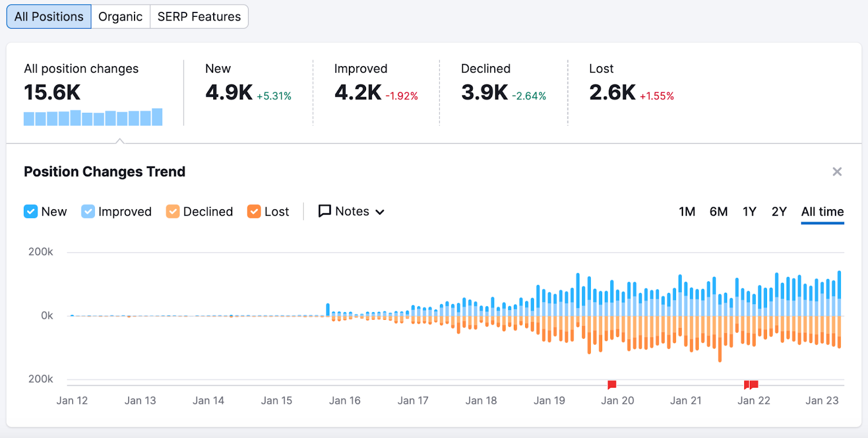This screenshot has height=438, width=868.
Task: Click the Jan 19 axis label
Action: [x=549, y=401]
